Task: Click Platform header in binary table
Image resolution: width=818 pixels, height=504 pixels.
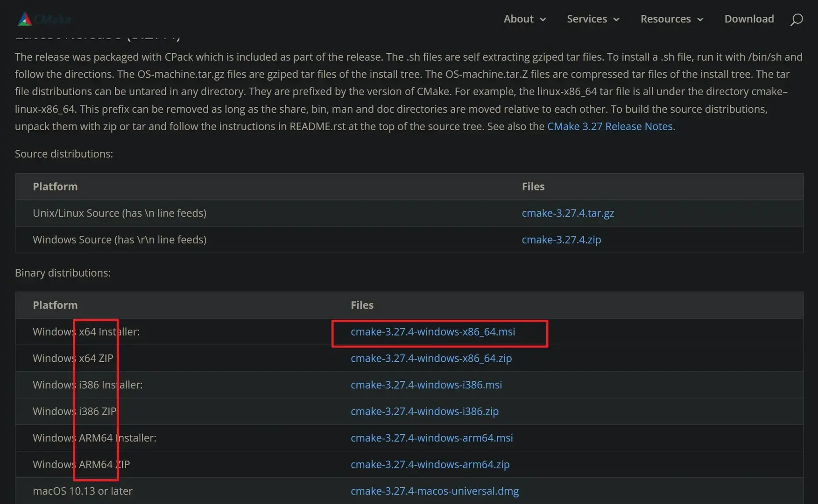Action: tap(55, 305)
